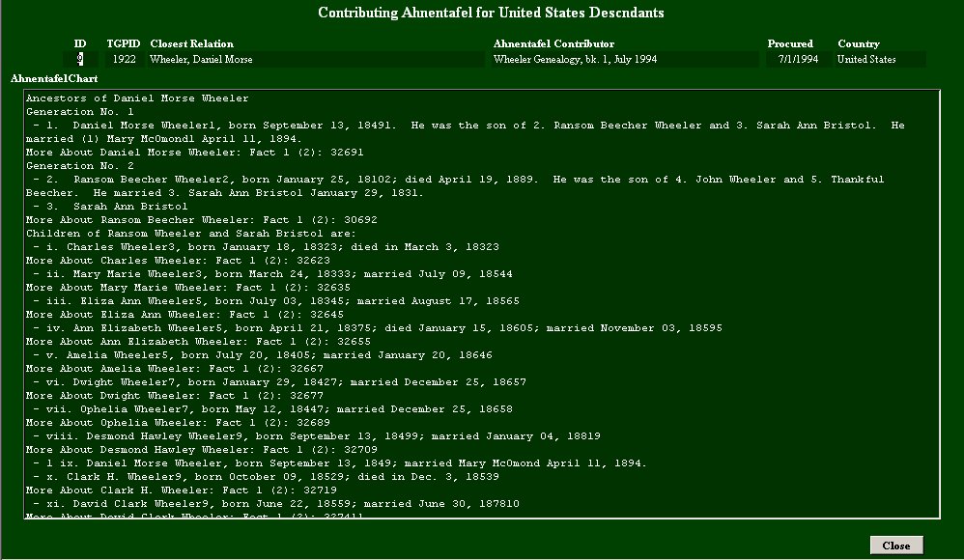
Task: Click 'More About Dwight Wheeler' line
Action: pyautogui.click(x=175, y=396)
